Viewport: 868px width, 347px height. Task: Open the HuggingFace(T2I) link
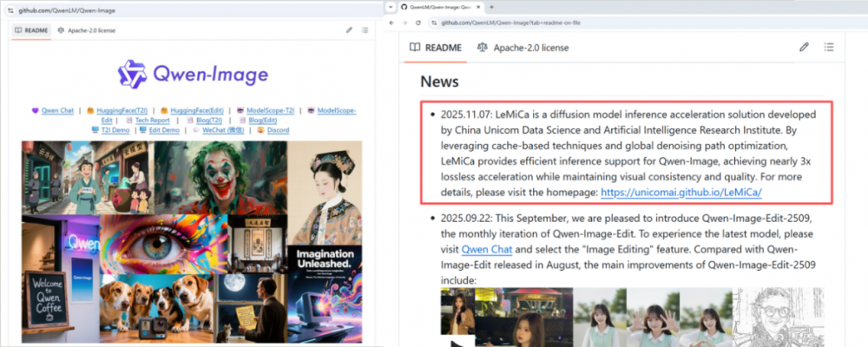click(122, 111)
